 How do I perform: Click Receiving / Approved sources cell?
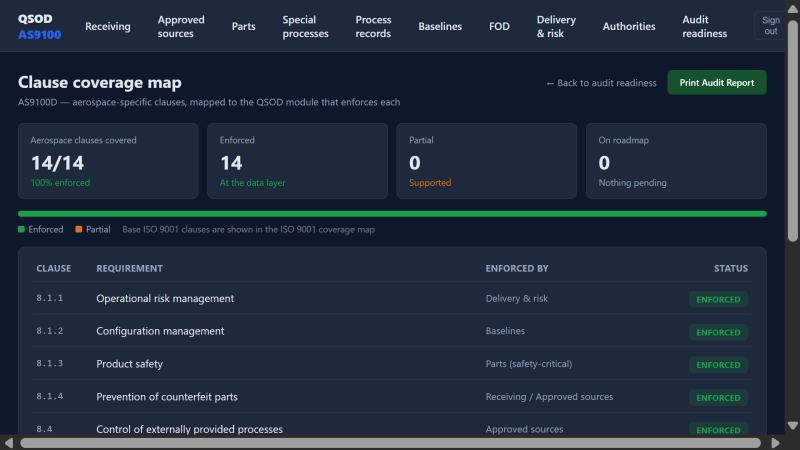(x=549, y=396)
